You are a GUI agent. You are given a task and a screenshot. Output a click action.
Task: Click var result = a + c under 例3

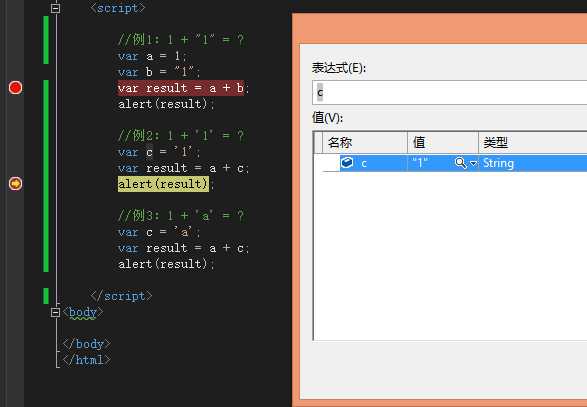click(x=183, y=248)
